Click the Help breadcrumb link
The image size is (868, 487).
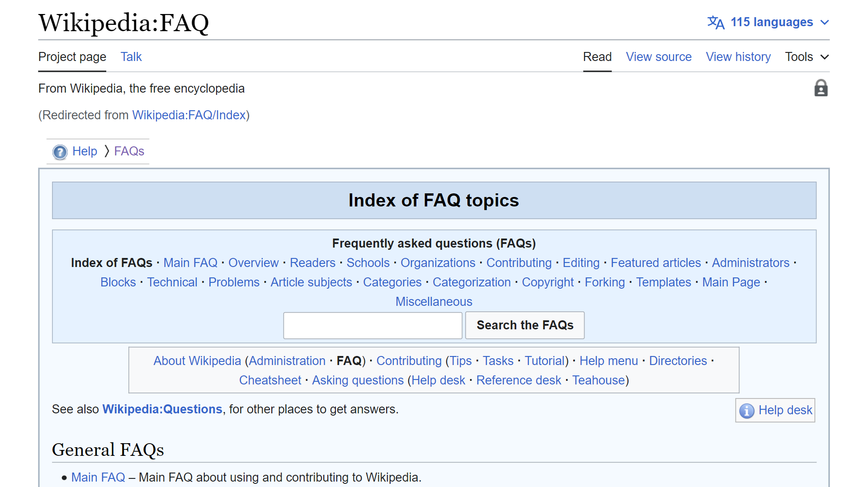(x=85, y=151)
